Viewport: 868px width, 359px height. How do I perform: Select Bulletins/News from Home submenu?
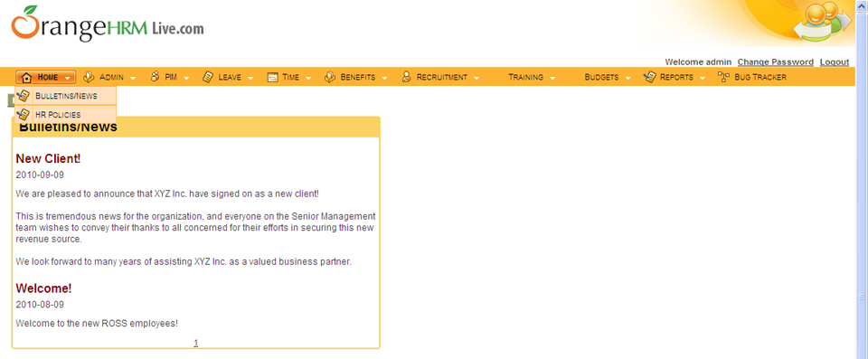click(65, 96)
